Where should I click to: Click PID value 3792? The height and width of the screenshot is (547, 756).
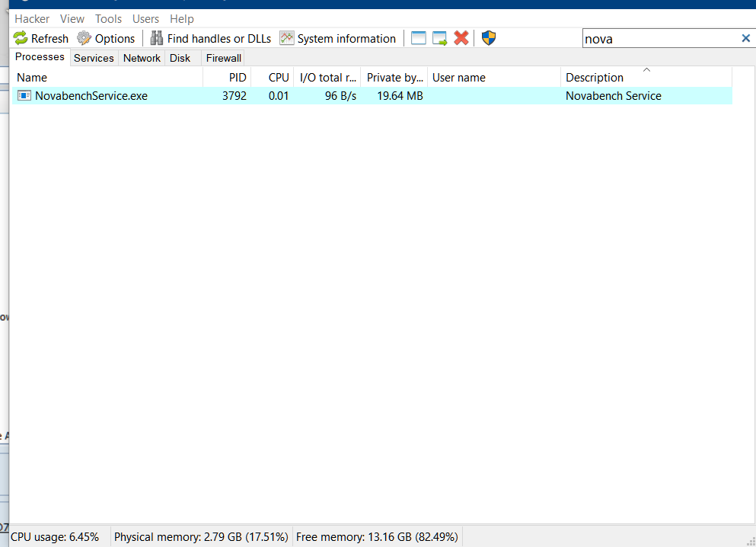point(234,95)
